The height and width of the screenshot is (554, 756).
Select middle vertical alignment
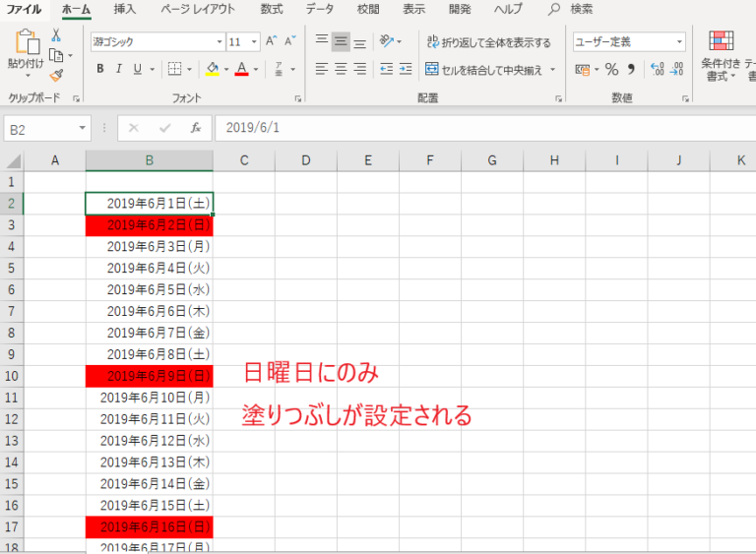(x=341, y=42)
